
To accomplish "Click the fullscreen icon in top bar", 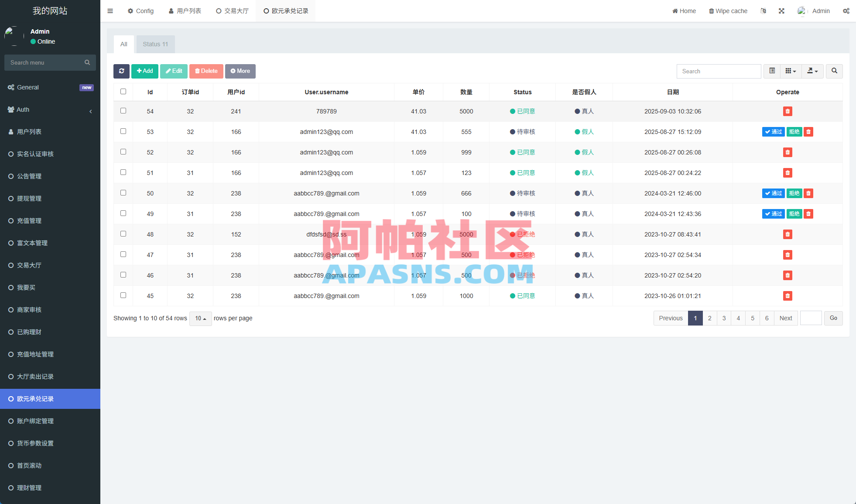I will pyautogui.click(x=781, y=11).
